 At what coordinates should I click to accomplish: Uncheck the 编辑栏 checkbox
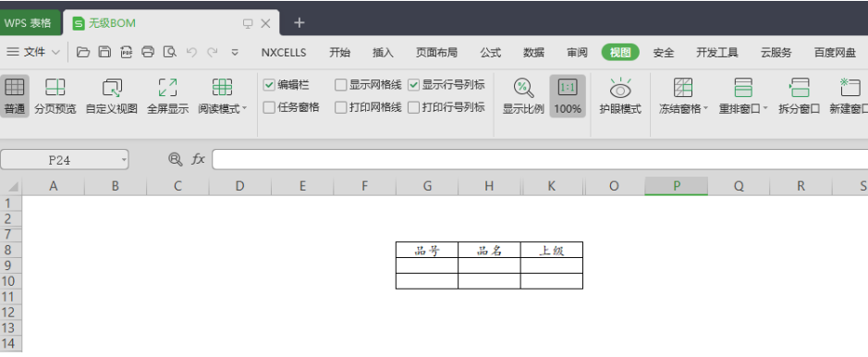point(269,85)
